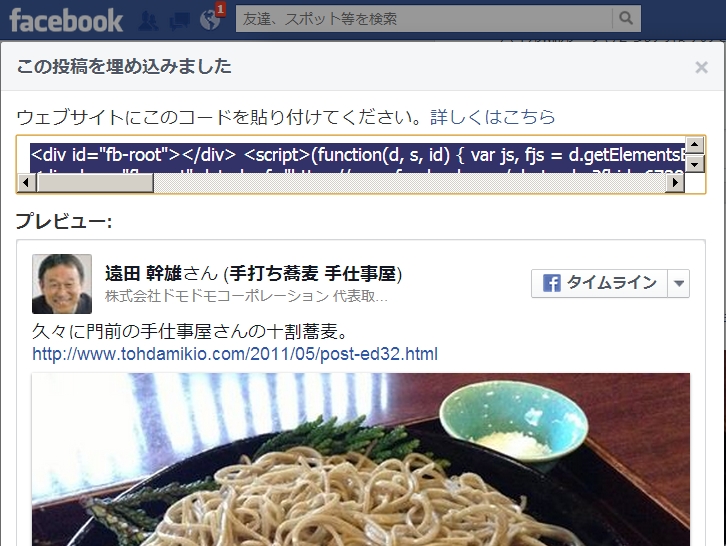This screenshot has width=726, height=546.
Task: Open the tohdamikio.com post URL
Action: click(x=235, y=354)
